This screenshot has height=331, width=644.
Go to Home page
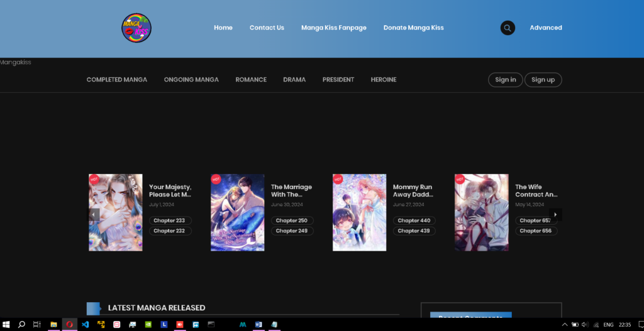coord(223,28)
